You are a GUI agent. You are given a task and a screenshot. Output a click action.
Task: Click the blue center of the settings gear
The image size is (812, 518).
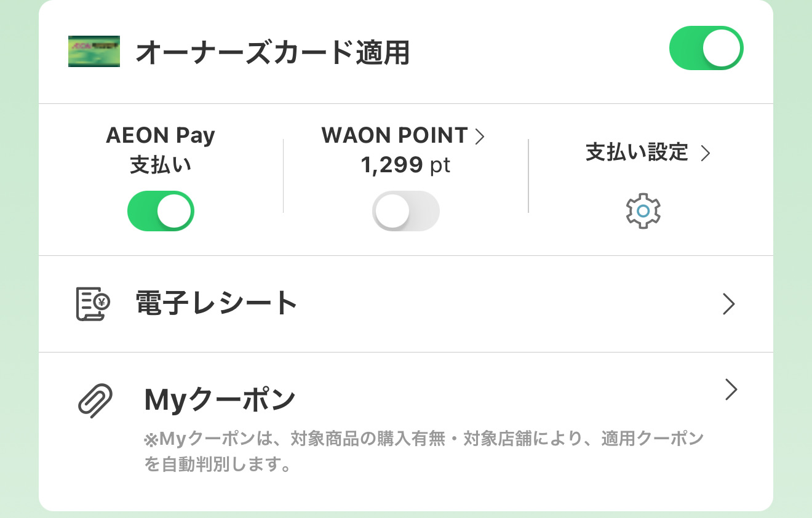643,211
